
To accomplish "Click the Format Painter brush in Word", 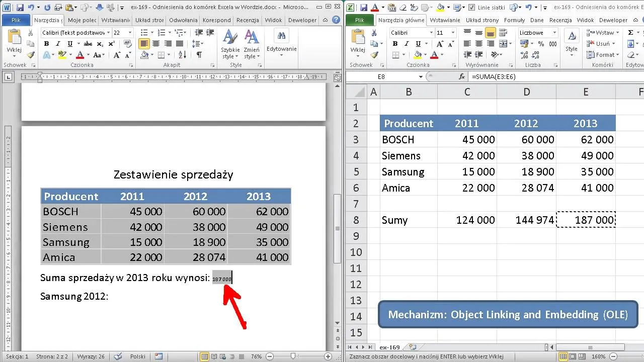I will click(30, 55).
